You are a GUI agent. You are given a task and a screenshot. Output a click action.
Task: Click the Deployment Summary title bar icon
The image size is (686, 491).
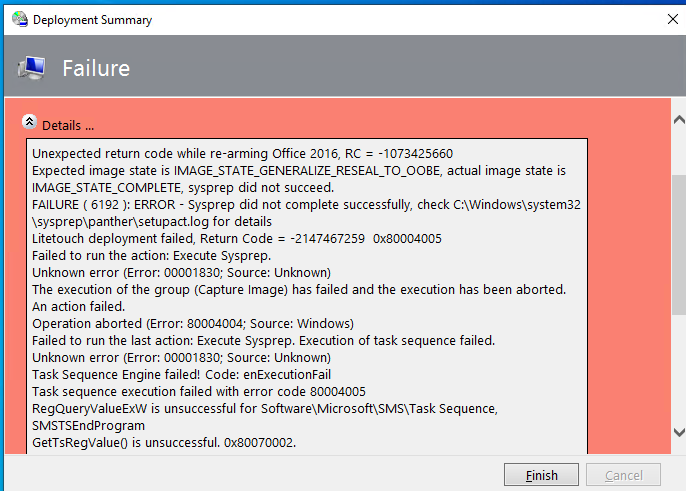click(x=20, y=19)
